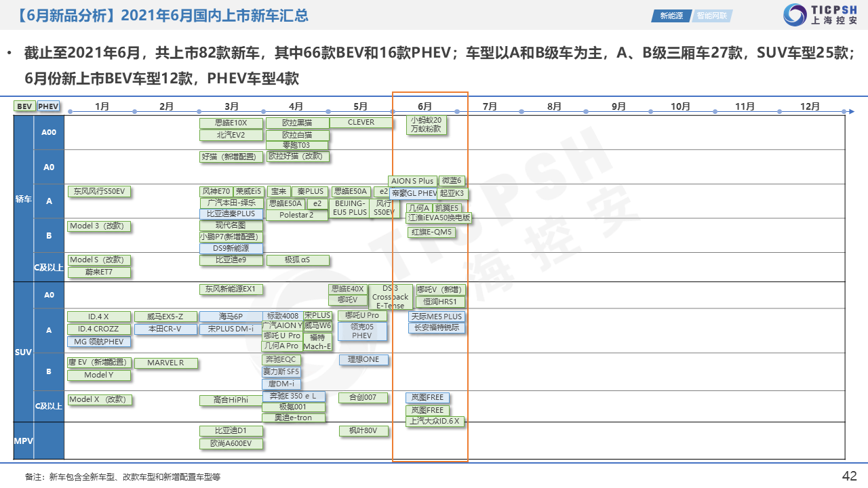Select the 新能源 tab label
Image resolution: width=868 pixels, height=488 pixels.
pos(671,16)
